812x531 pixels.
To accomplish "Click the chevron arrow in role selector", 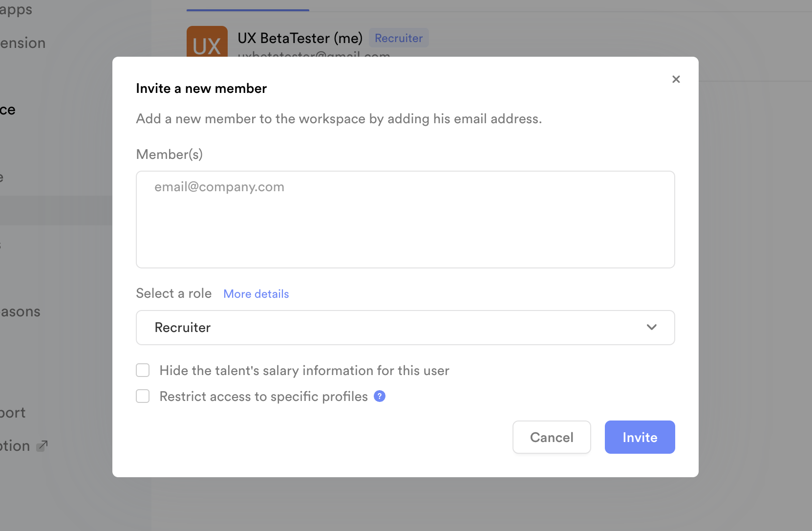I will (651, 327).
